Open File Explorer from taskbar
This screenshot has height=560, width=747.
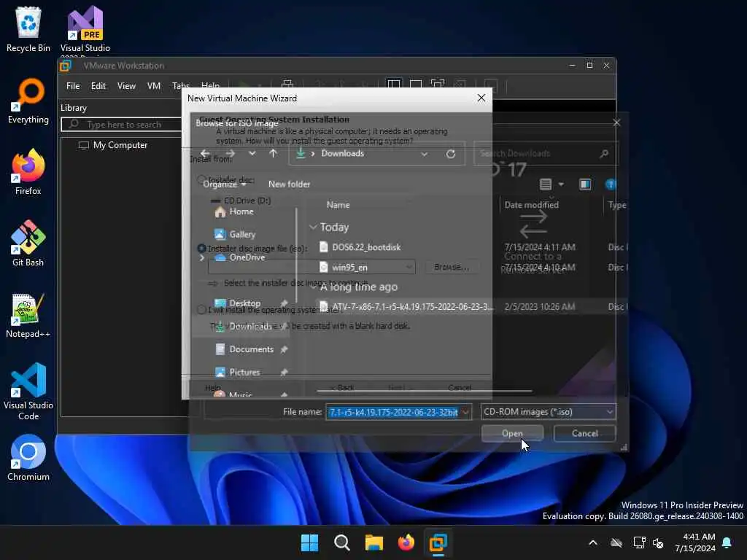[x=374, y=542]
